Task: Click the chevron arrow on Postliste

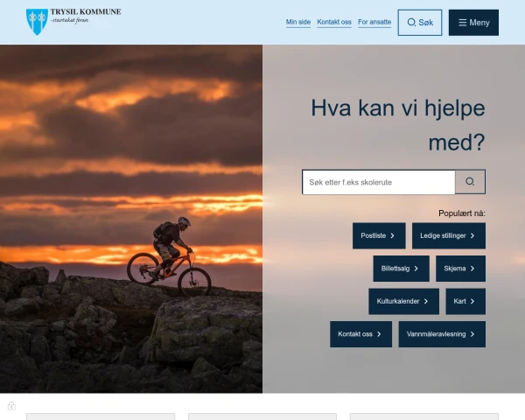Action: (x=394, y=236)
